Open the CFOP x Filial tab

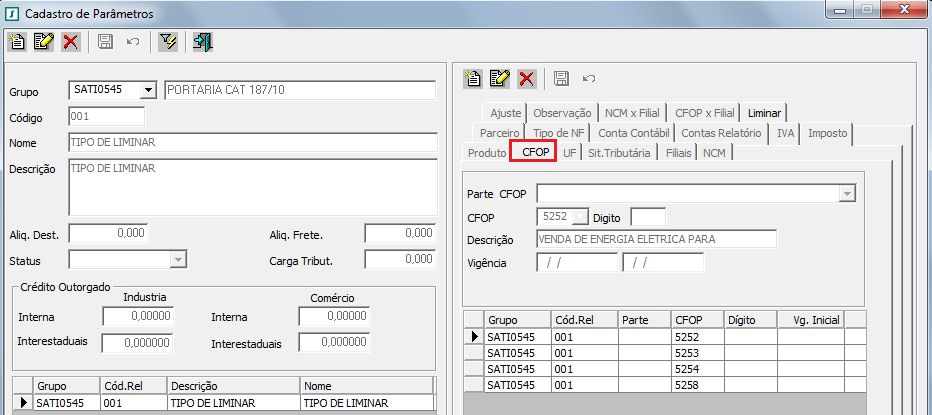coord(704,113)
